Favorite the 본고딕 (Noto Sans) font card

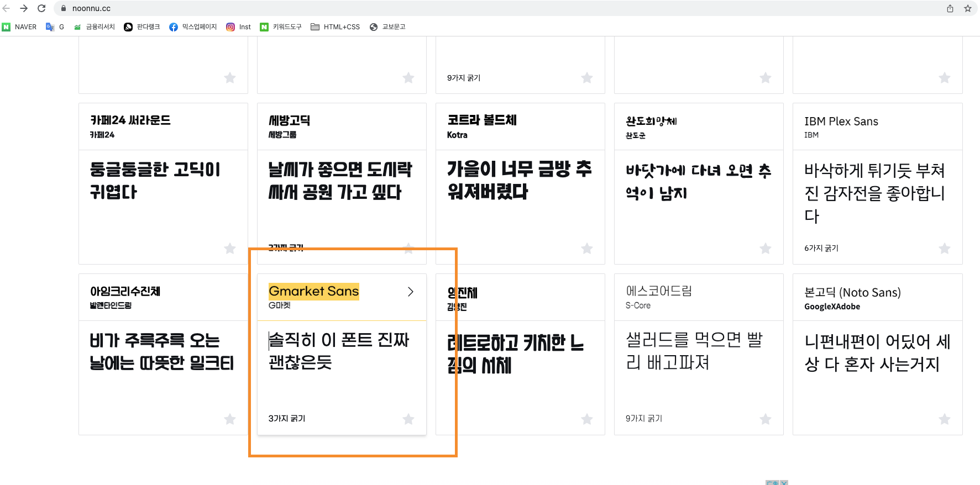(945, 419)
